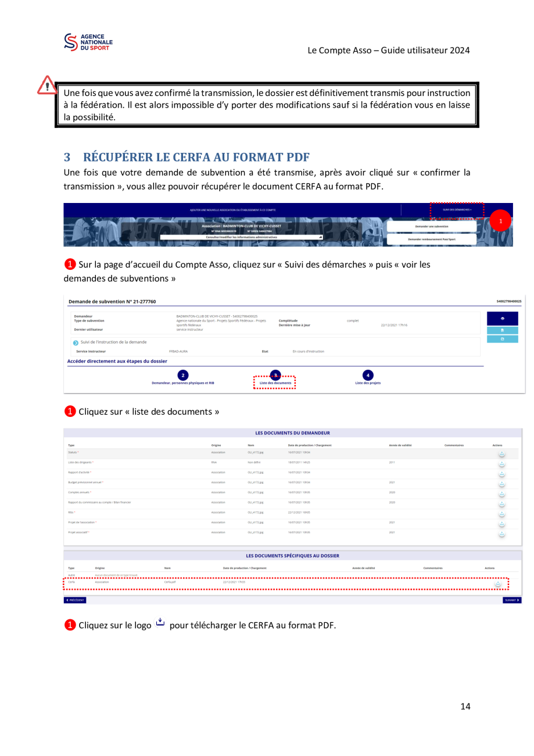
Task: Click the Cerfa.pdf file name
Action: 170,582
